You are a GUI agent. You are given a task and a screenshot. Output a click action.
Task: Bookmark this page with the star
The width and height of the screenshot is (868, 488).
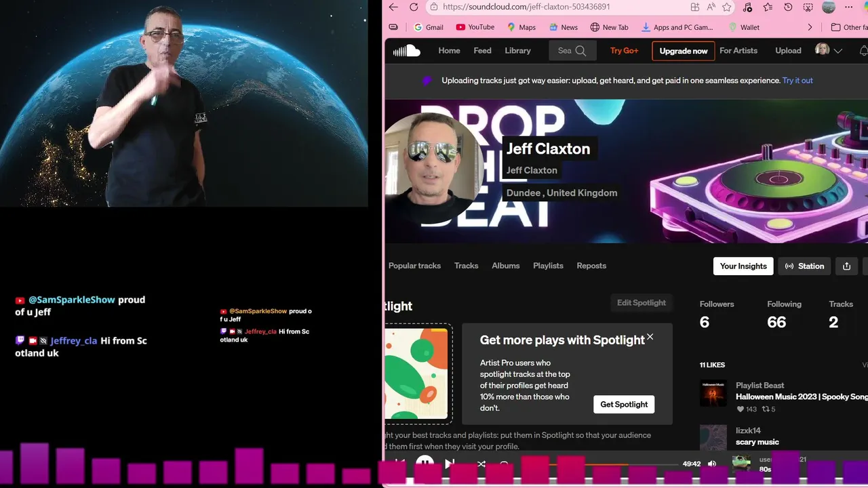coord(727,7)
